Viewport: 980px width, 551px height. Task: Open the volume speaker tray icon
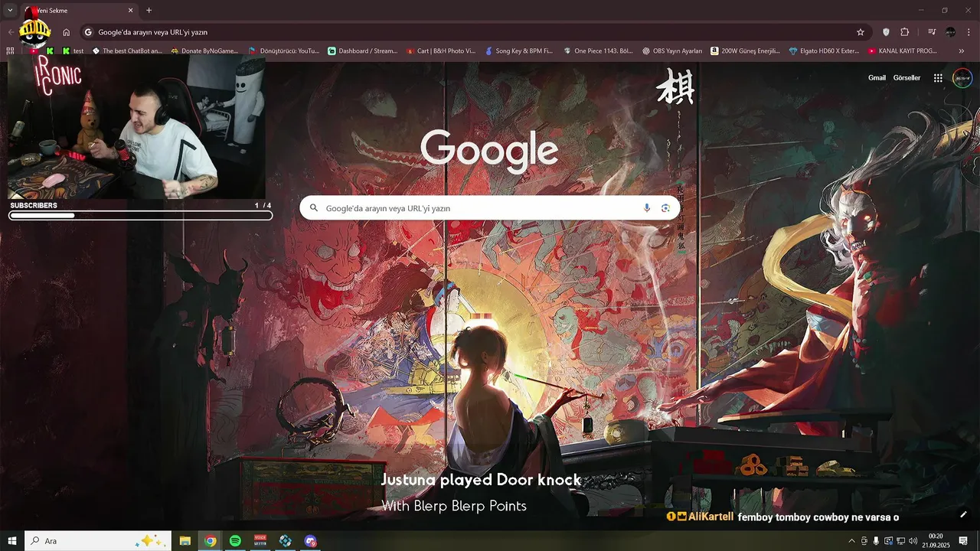point(913,541)
